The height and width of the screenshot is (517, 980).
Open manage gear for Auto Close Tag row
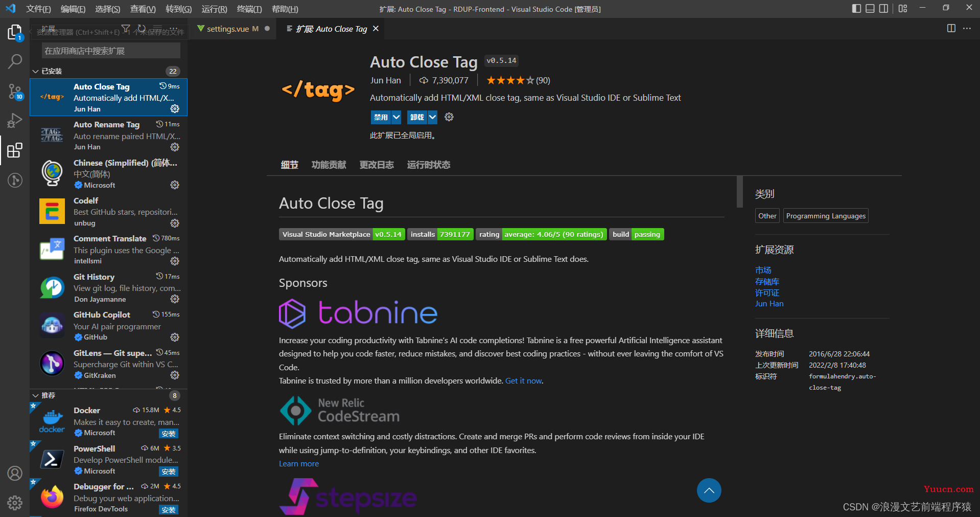(175, 109)
